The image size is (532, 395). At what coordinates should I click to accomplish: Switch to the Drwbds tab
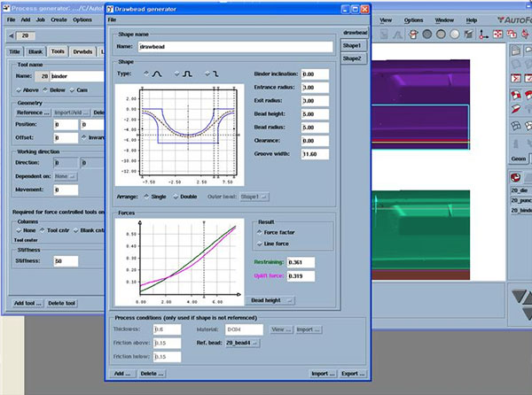82,51
